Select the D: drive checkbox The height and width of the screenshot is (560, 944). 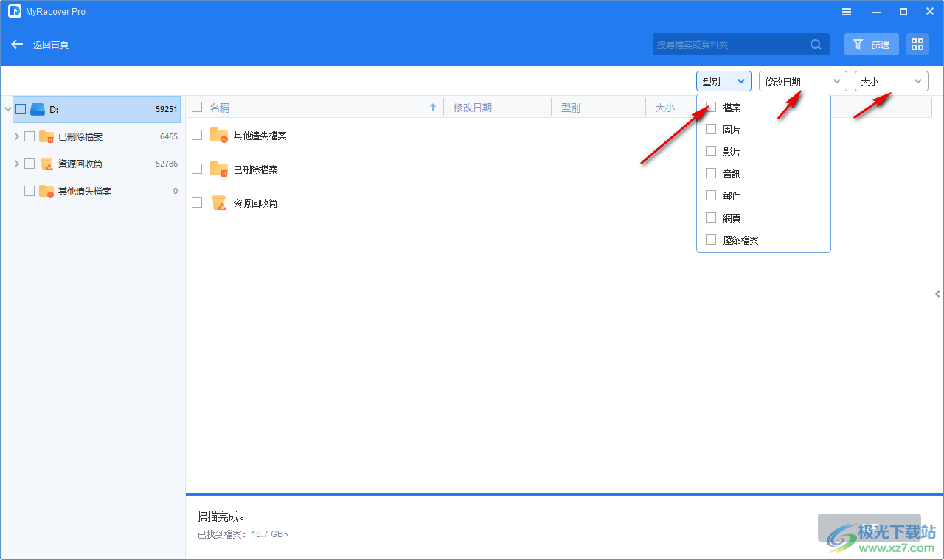[x=20, y=108]
